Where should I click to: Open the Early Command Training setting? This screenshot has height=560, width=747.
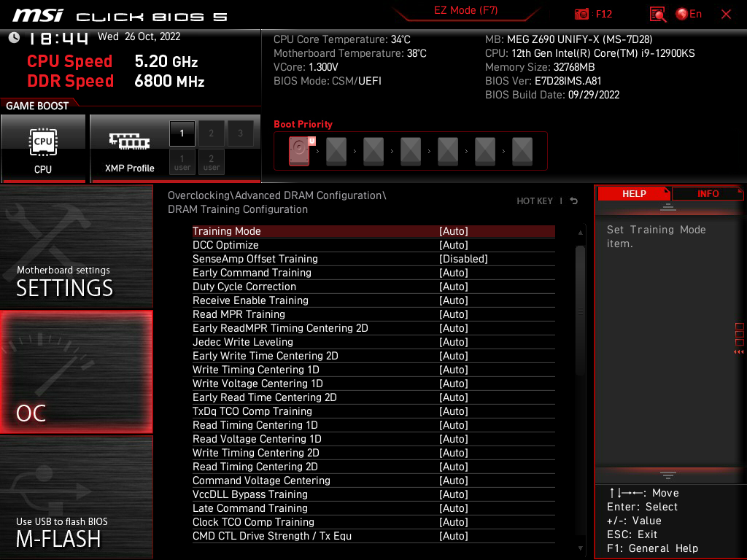[373, 273]
